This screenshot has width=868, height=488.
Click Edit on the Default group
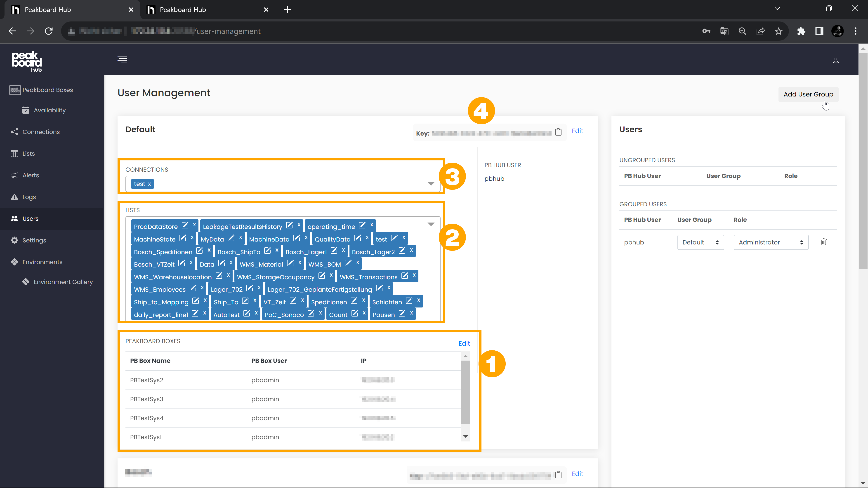point(577,131)
